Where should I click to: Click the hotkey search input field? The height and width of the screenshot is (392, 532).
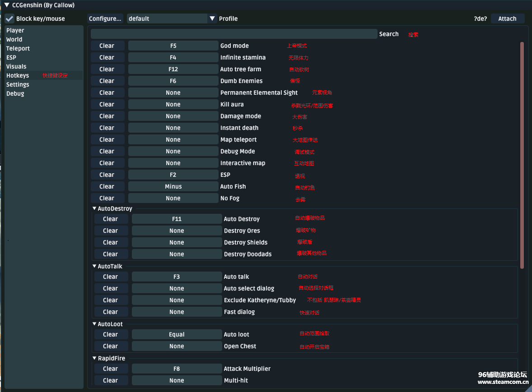pos(233,34)
